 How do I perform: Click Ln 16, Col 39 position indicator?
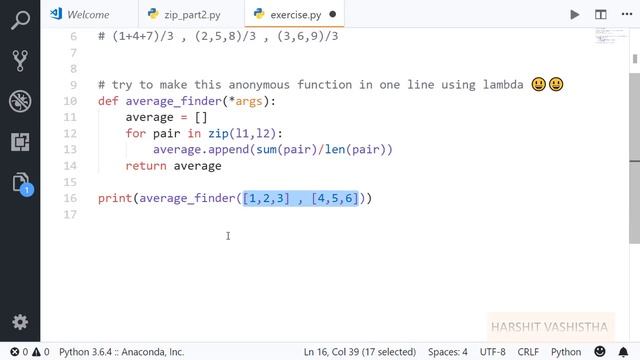tap(360, 352)
